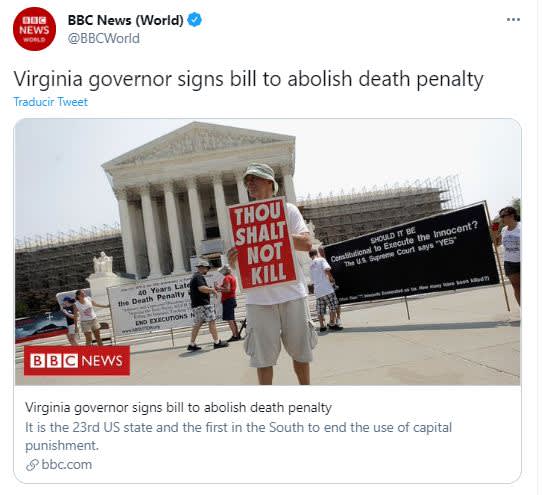
Task: Click the tweet text about death penalty
Action: point(248,79)
